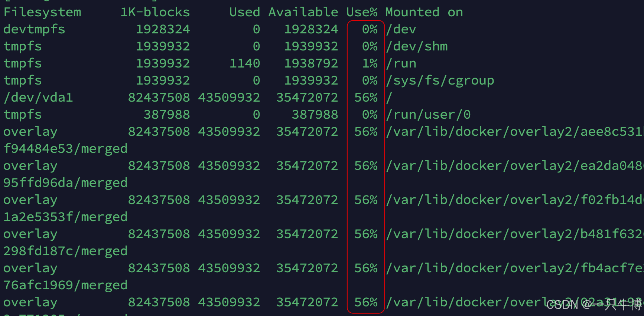Image resolution: width=644 pixels, height=316 pixels.
Task: Click the Filesystem column header
Action: [x=42, y=12]
